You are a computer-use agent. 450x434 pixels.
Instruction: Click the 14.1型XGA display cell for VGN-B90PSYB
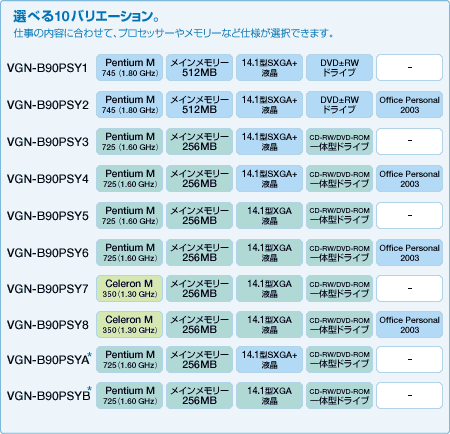pyautogui.click(x=269, y=395)
